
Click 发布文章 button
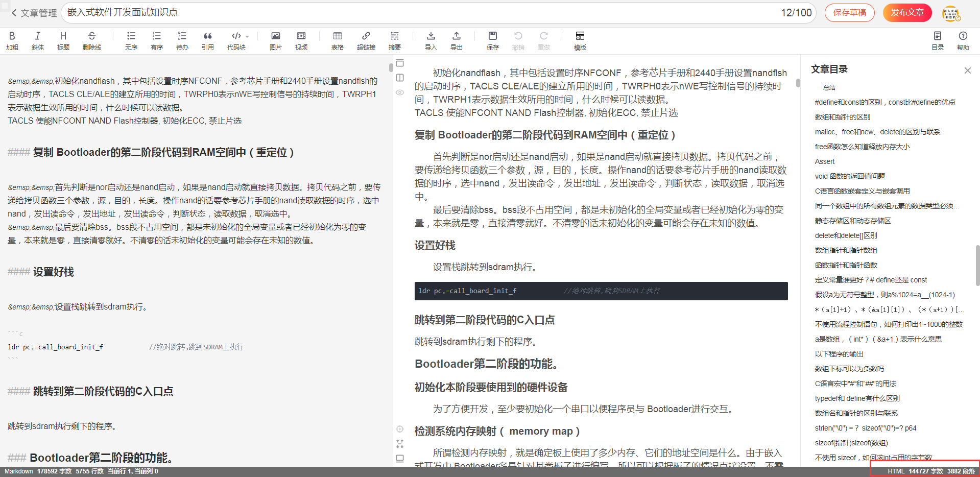tap(907, 13)
